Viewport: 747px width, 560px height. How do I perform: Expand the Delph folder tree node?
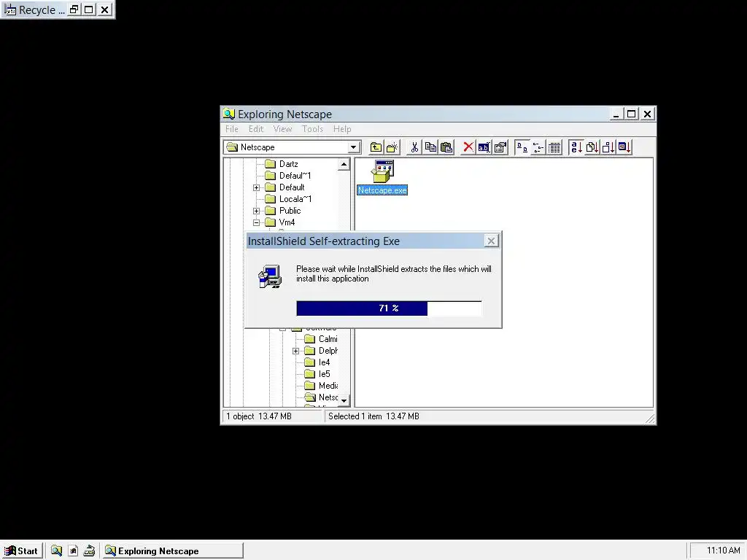tap(296, 351)
